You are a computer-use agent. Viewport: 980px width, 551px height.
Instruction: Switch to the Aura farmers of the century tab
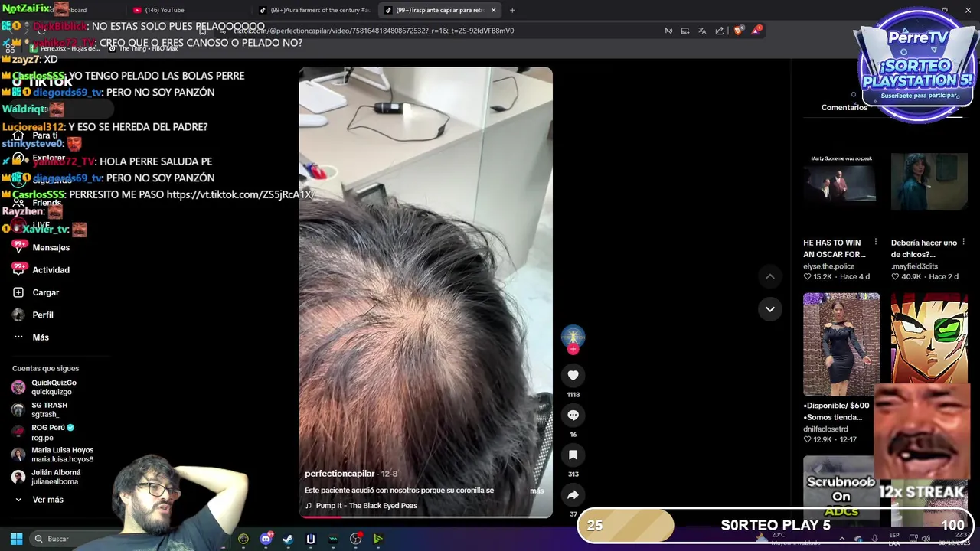[314, 10]
